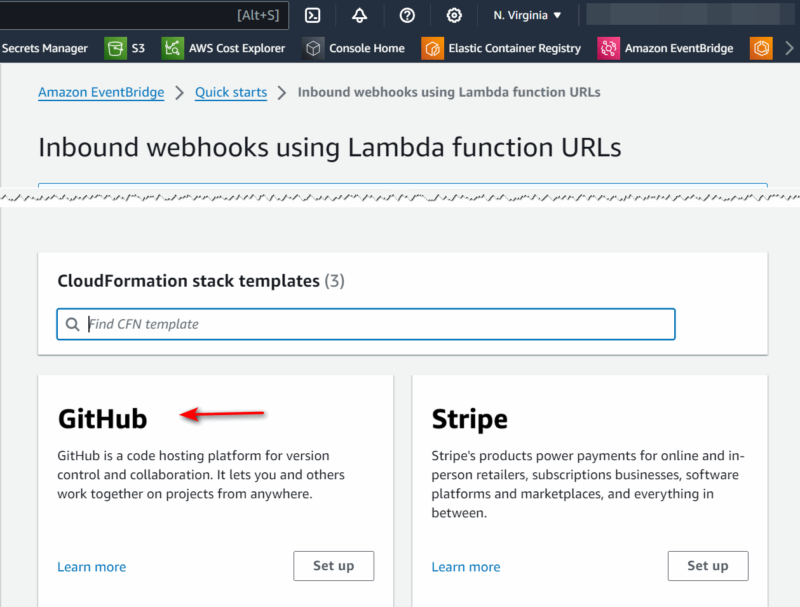Click Set up on the GitHub card
This screenshot has height=607, width=800.
click(x=334, y=566)
